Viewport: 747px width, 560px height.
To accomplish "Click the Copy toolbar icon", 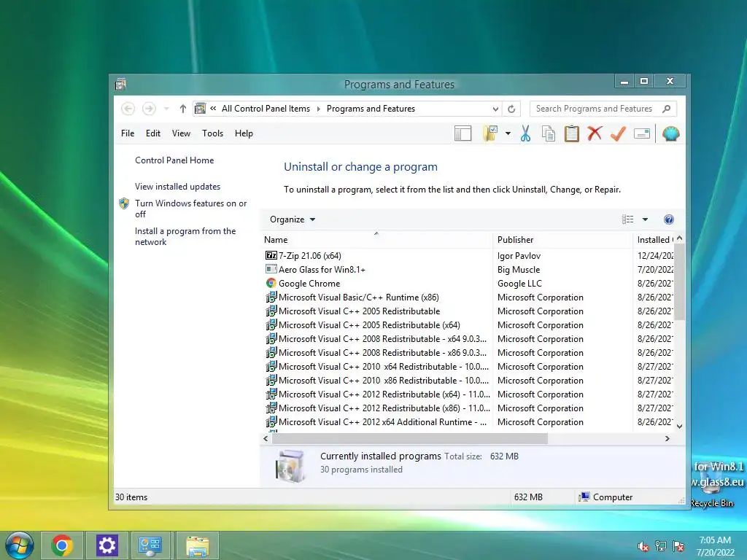I will 549,134.
